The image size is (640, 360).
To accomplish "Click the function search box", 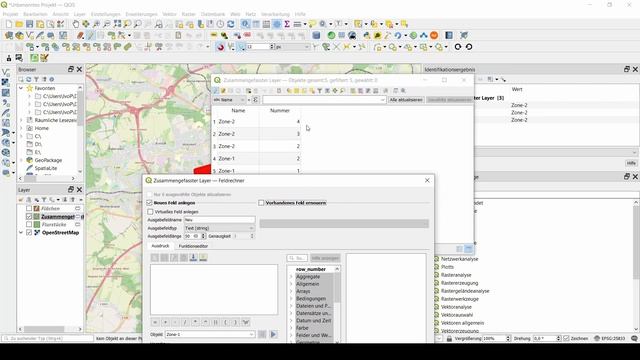I will (x=297, y=258).
